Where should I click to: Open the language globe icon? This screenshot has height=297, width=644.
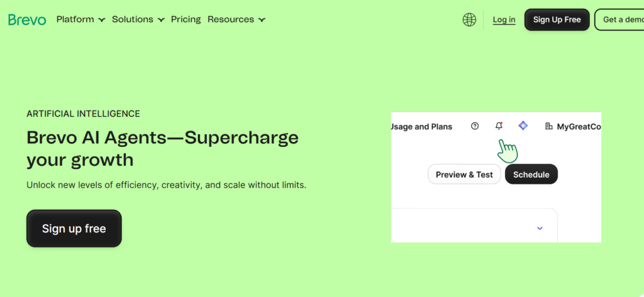click(469, 19)
